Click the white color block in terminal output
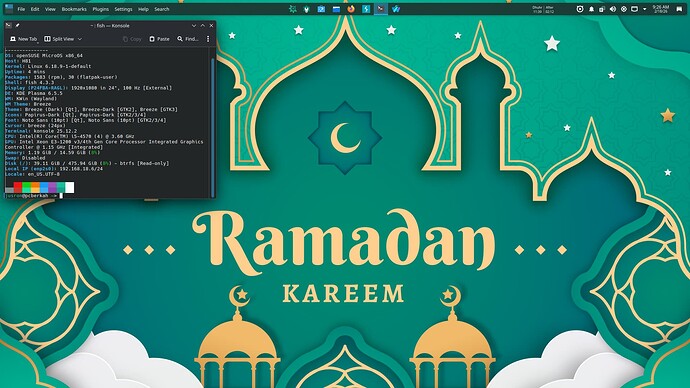The image size is (690, 388). (x=70, y=187)
